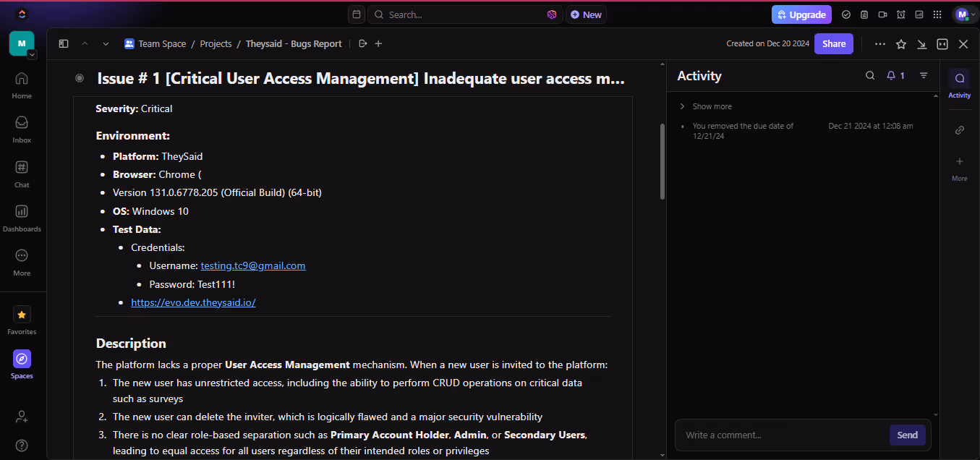Switch task layout view icon

942,44
